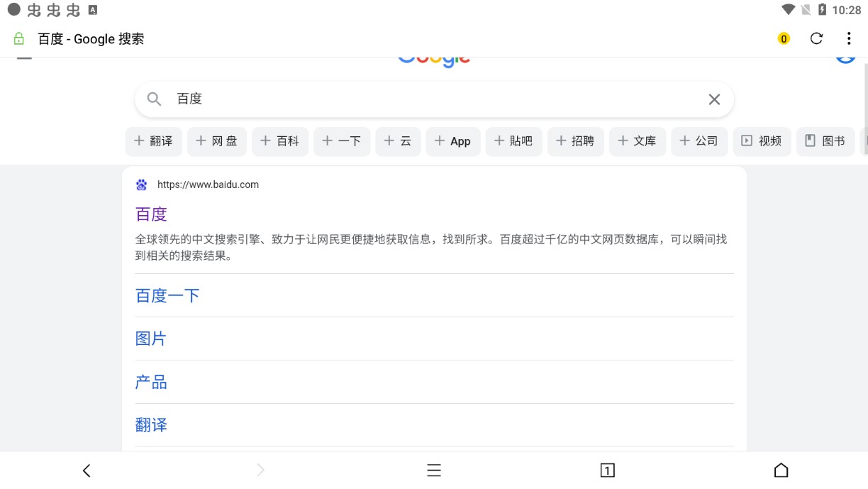The height and width of the screenshot is (489, 868).
Task: Click the Wi-Fi status icon
Action: (789, 10)
